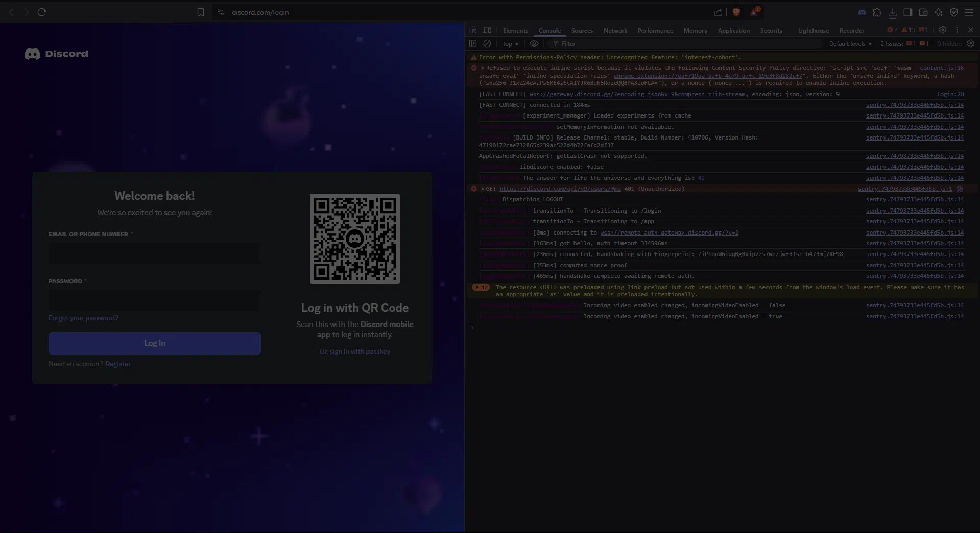Open site settings icon beside the URL
Viewport: 980px width, 533px height.
pos(221,12)
